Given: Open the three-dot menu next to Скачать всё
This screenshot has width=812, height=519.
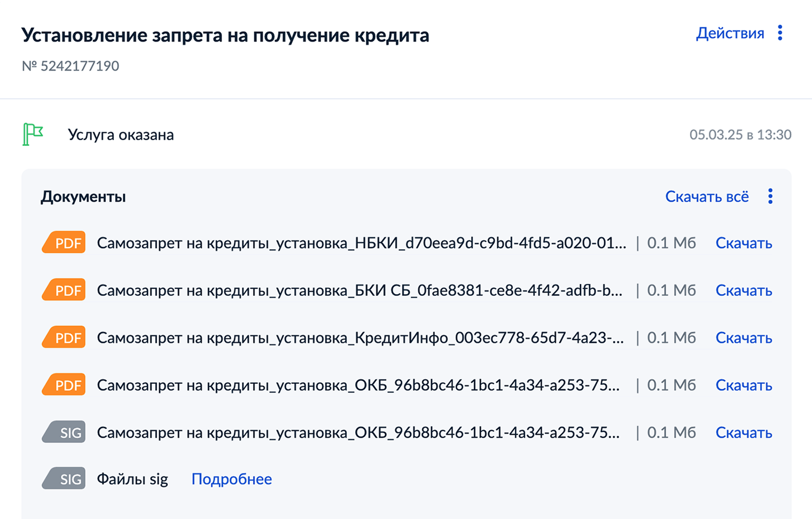Looking at the screenshot, I should pyautogui.click(x=770, y=196).
